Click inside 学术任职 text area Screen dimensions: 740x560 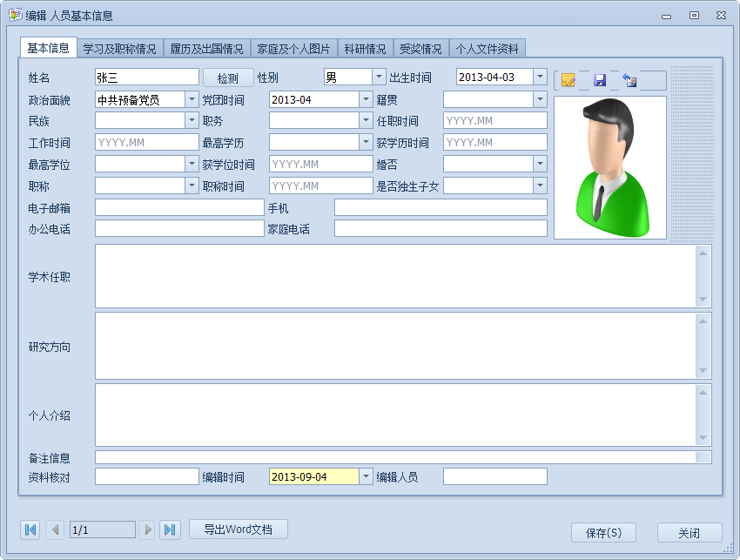click(x=395, y=276)
